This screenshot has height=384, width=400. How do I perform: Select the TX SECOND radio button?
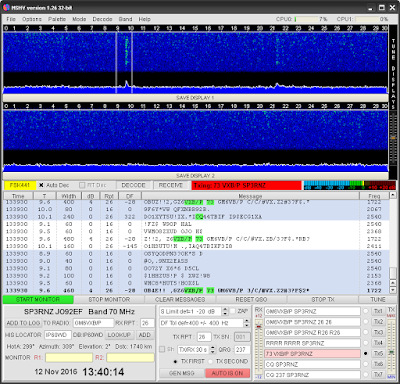(x=210, y=361)
